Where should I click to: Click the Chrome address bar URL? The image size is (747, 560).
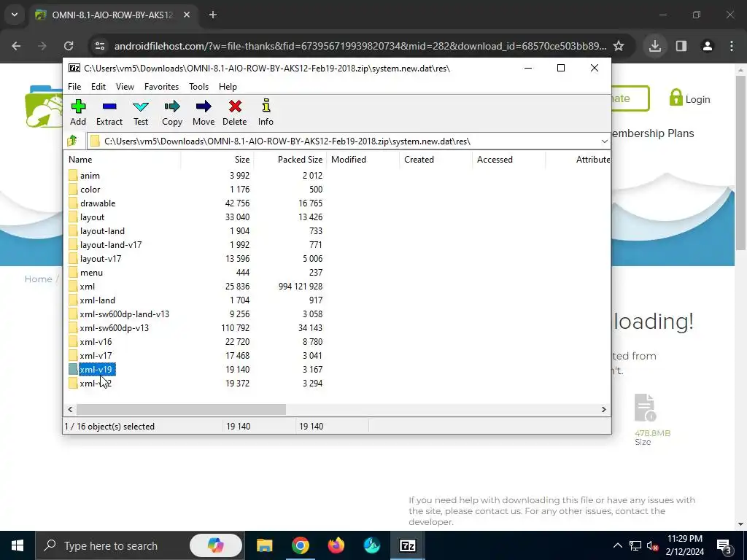click(x=360, y=46)
